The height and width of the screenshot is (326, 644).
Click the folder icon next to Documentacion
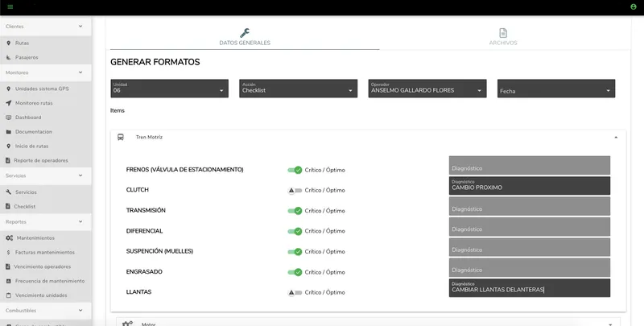[9, 132]
